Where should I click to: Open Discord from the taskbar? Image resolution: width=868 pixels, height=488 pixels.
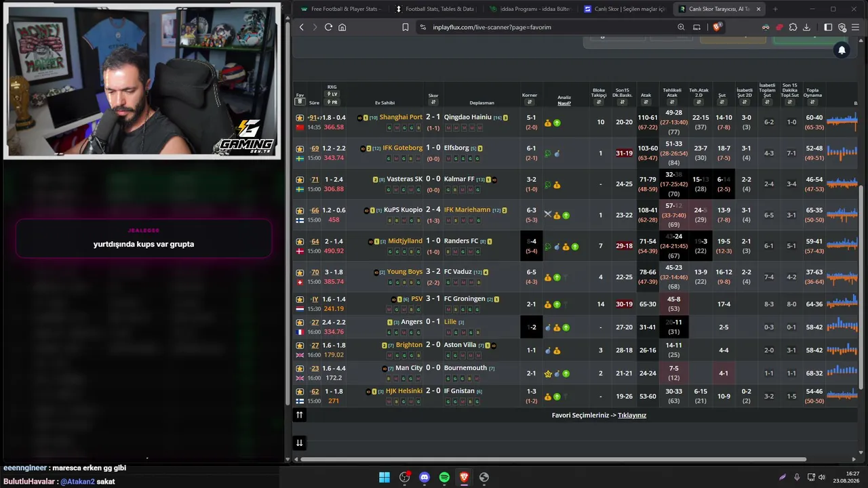pos(425,477)
